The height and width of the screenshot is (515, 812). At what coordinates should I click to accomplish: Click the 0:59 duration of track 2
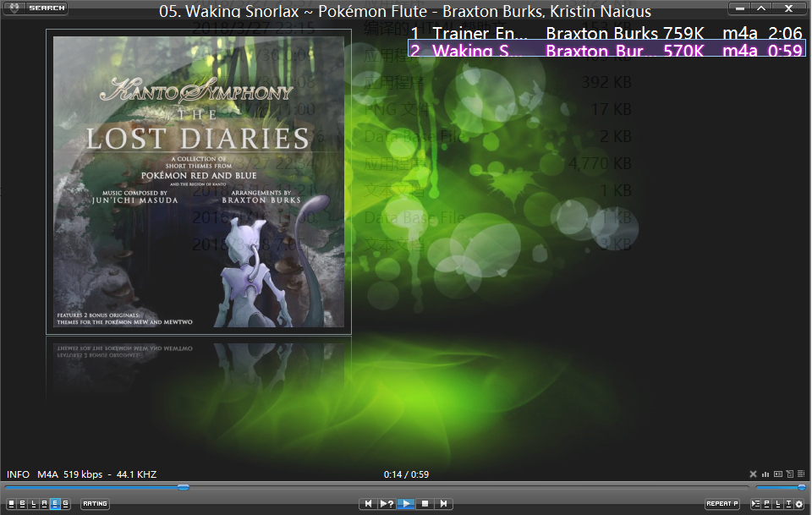click(785, 50)
